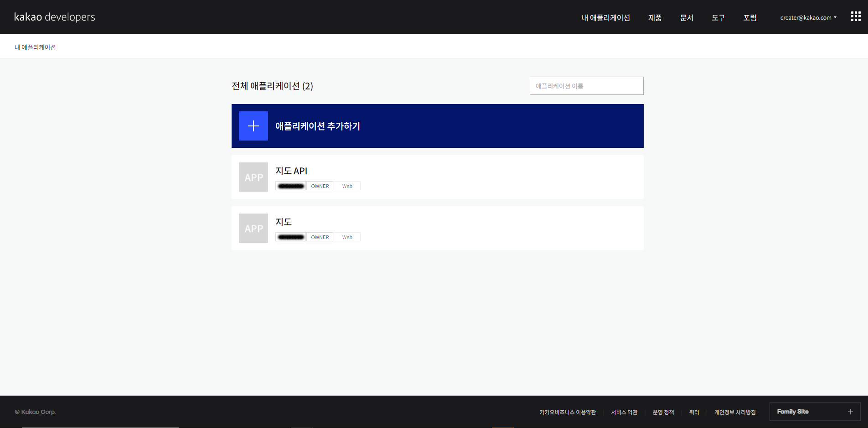Open 개인정보 처리방침 footer link
This screenshot has width=868, height=428.
point(735,412)
